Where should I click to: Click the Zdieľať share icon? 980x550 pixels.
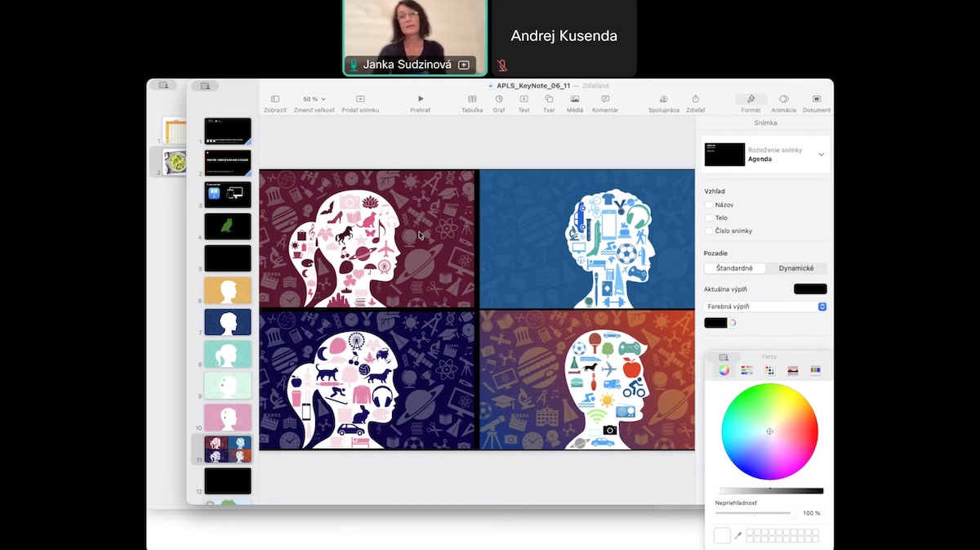[696, 99]
